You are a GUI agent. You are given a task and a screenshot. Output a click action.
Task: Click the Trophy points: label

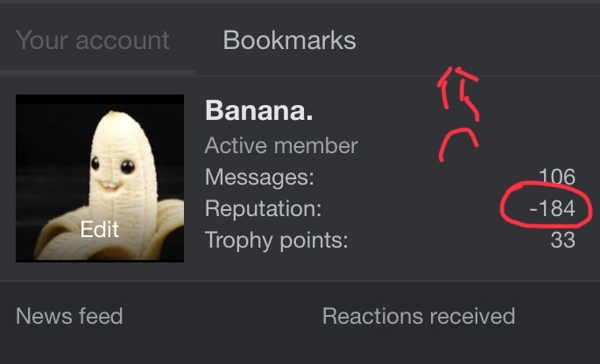click(x=277, y=241)
